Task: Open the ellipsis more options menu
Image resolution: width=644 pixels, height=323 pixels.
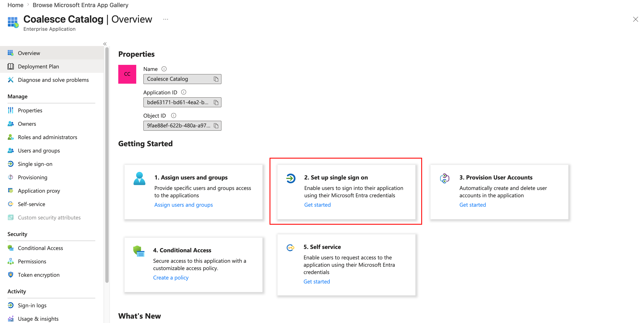Action: click(165, 19)
